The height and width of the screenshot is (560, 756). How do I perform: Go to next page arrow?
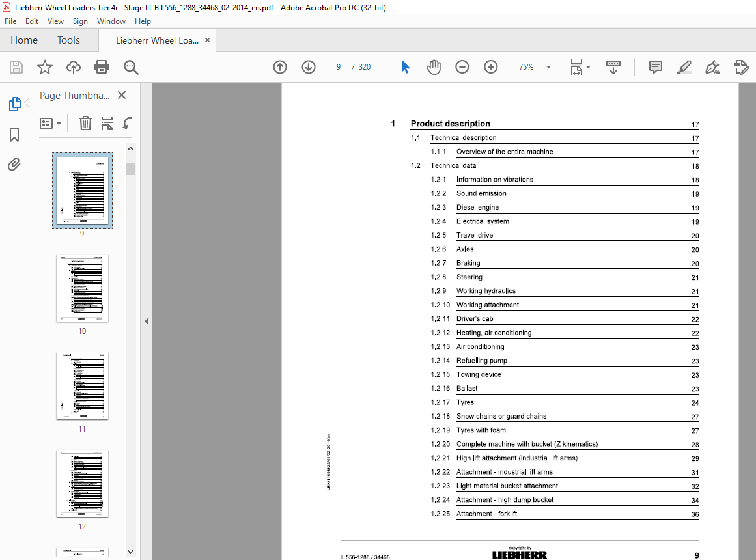click(309, 67)
